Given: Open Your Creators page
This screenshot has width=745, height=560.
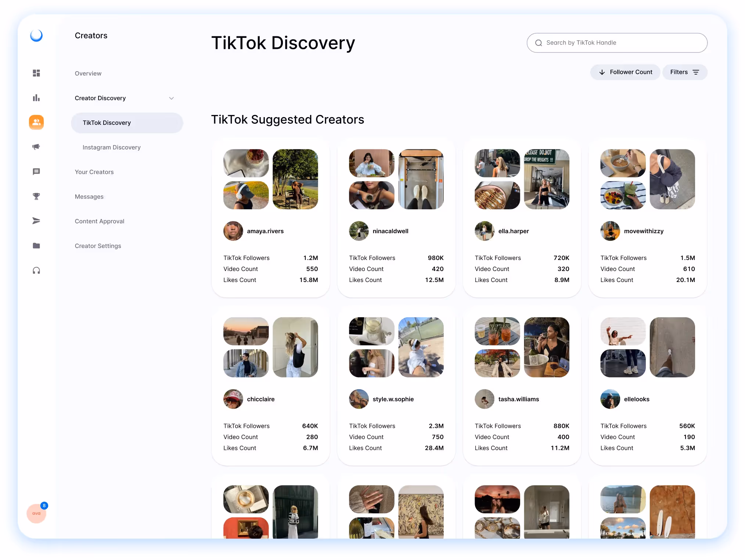Looking at the screenshot, I should point(94,171).
